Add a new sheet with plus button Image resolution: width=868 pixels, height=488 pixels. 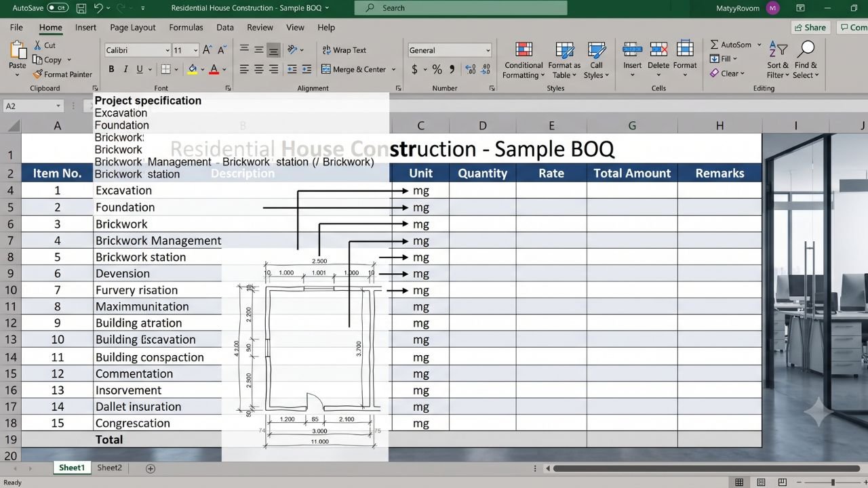coord(151,468)
